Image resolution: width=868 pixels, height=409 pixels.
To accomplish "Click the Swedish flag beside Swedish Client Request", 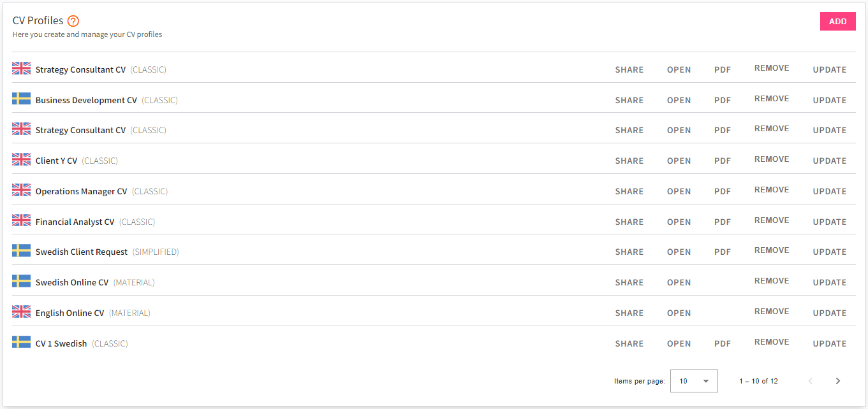I will pos(21,250).
